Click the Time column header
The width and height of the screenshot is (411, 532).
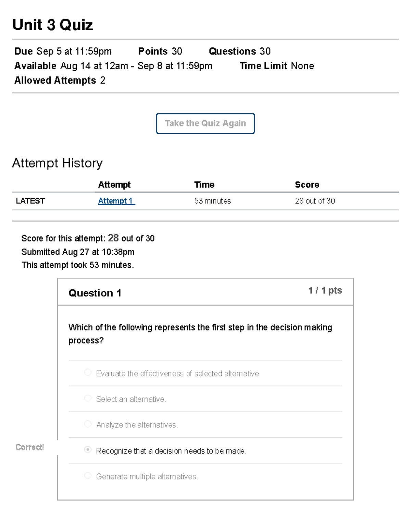204,185
